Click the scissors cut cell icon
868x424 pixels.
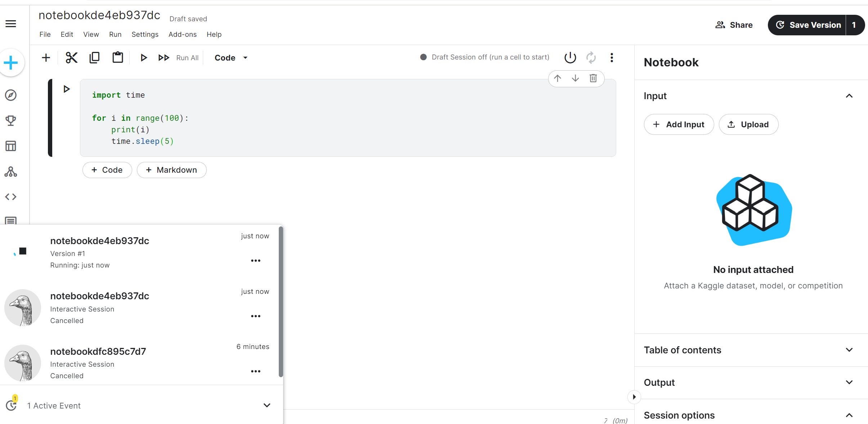click(x=71, y=58)
